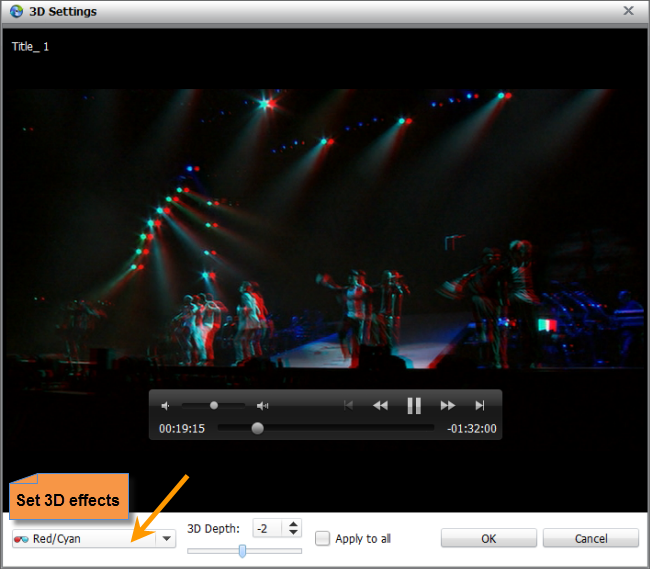Open the Red/Cyan 3D mode dropdown
This screenshot has height=569, width=650.
tap(166, 539)
